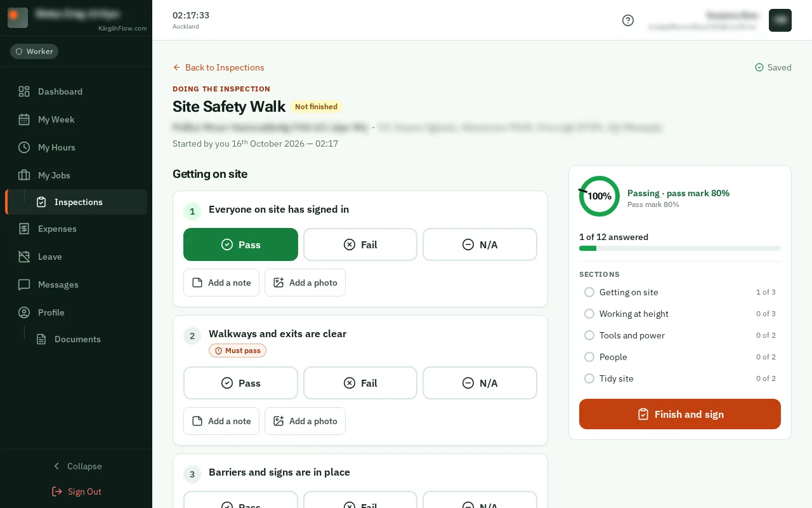Click the Leave calendar icon

[x=24, y=257]
